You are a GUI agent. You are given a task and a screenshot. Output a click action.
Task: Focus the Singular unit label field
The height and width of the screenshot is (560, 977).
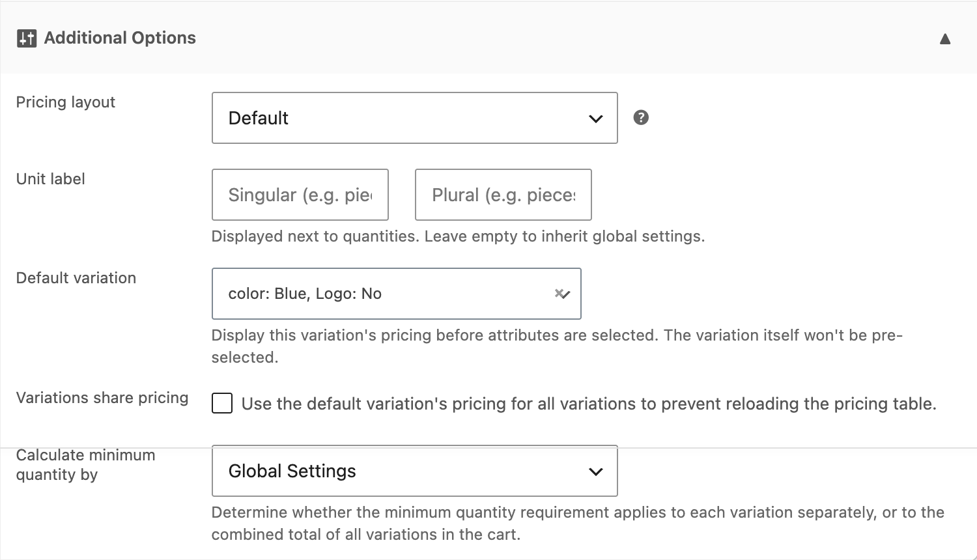point(300,195)
